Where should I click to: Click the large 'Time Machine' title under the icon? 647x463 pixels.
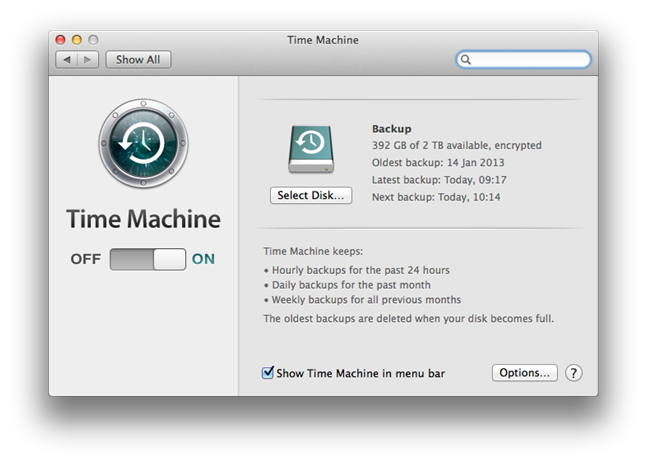coord(144,219)
